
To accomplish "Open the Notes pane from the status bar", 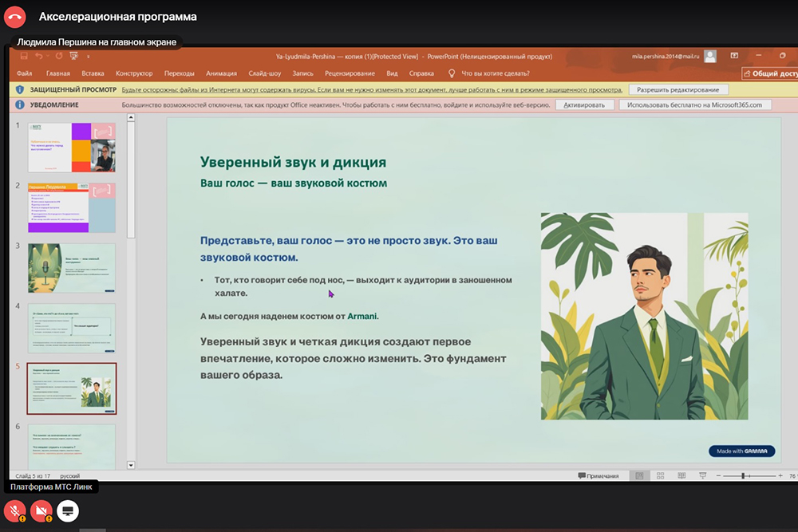I will click(x=598, y=476).
